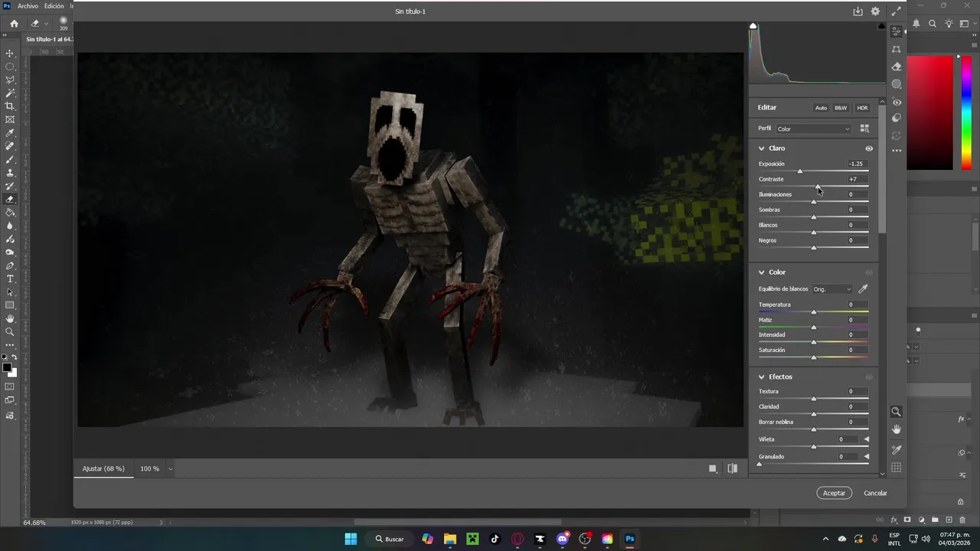Open the Edición menu
The width and height of the screenshot is (980, 551).
coord(54,6)
